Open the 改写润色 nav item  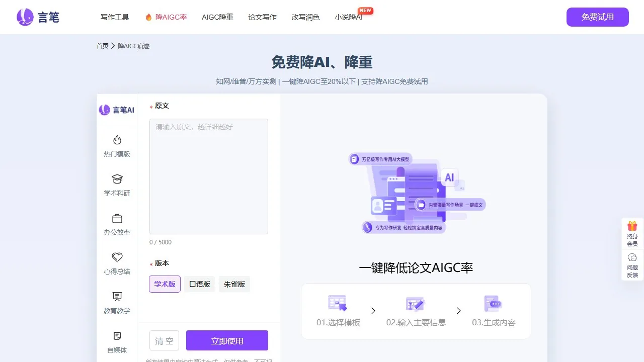(305, 17)
